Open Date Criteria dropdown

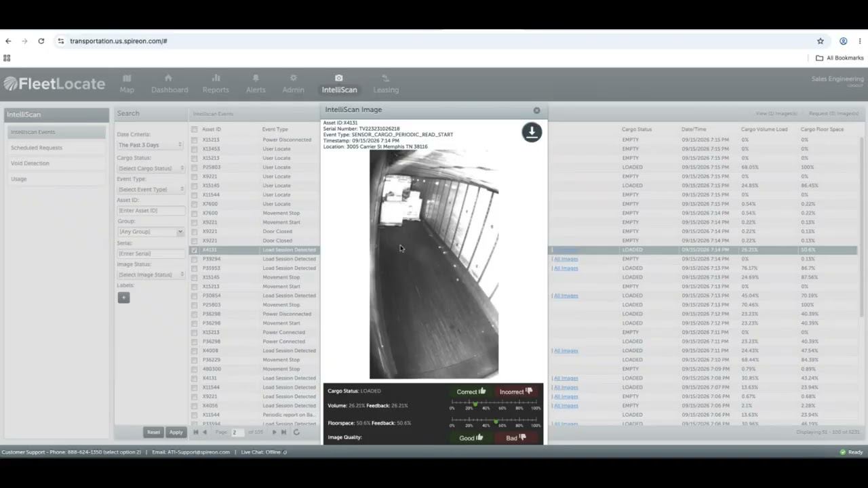151,145
